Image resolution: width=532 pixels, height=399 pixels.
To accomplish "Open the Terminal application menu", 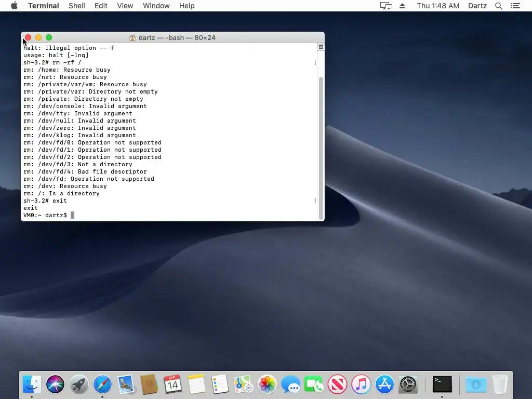I will [x=44, y=6].
